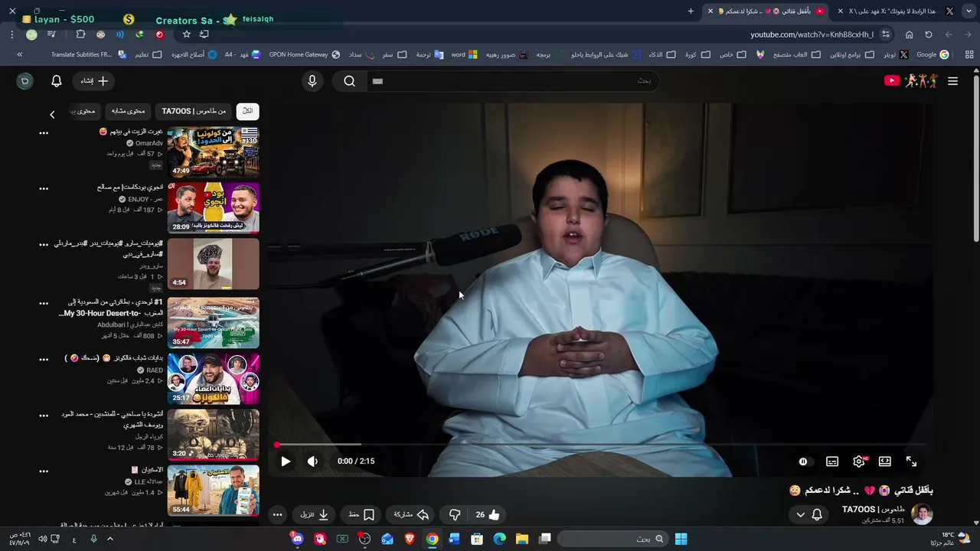This screenshot has width=980, height=551.
Task: Submit search with magnifier button
Action: coord(349,81)
